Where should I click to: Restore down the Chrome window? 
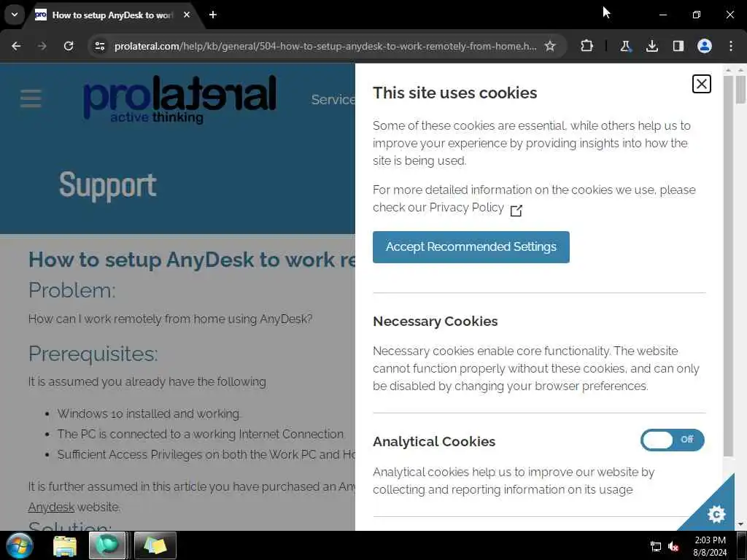[696, 15]
